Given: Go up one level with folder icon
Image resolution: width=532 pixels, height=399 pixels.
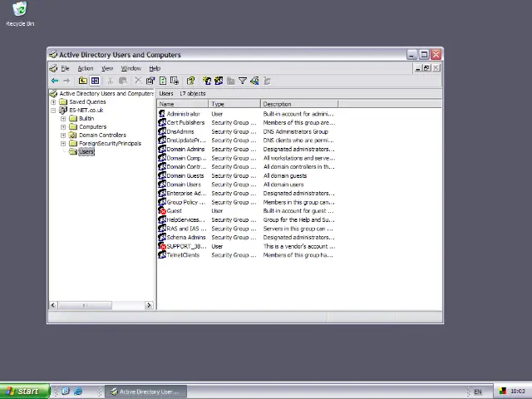Looking at the screenshot, I should [83, 81].
